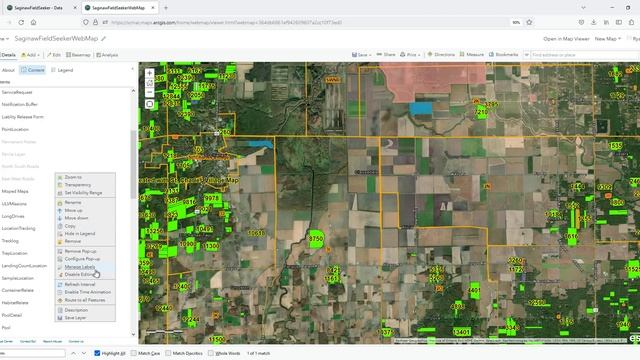Open the Basemap gallery
Image resolution: width=640 pixels, height=360 pixels.
pyautogui.click(x=78, y=55)
